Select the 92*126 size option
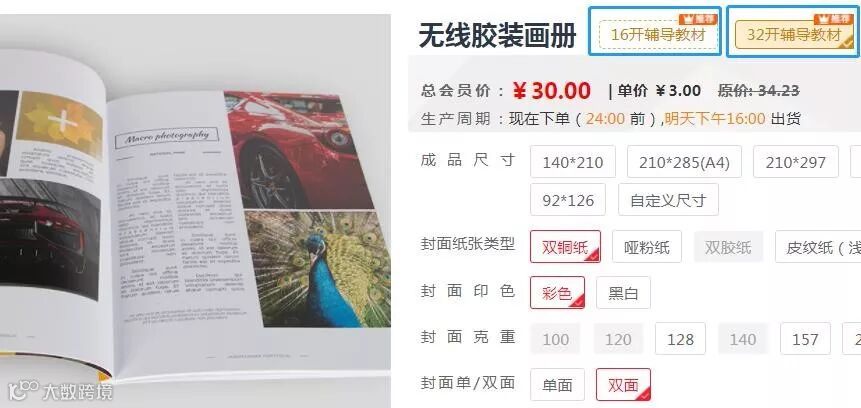 (568, 200)
